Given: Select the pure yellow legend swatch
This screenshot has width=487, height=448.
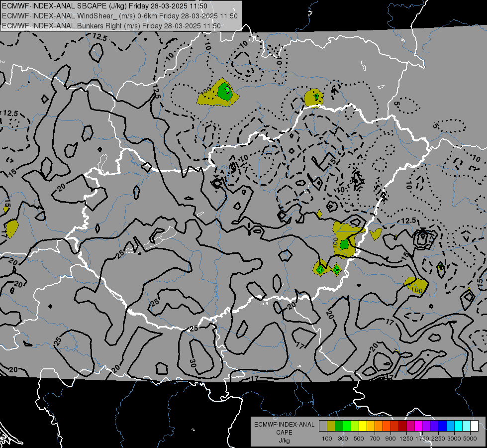Looking at the screenshot, I should (363, 426).
